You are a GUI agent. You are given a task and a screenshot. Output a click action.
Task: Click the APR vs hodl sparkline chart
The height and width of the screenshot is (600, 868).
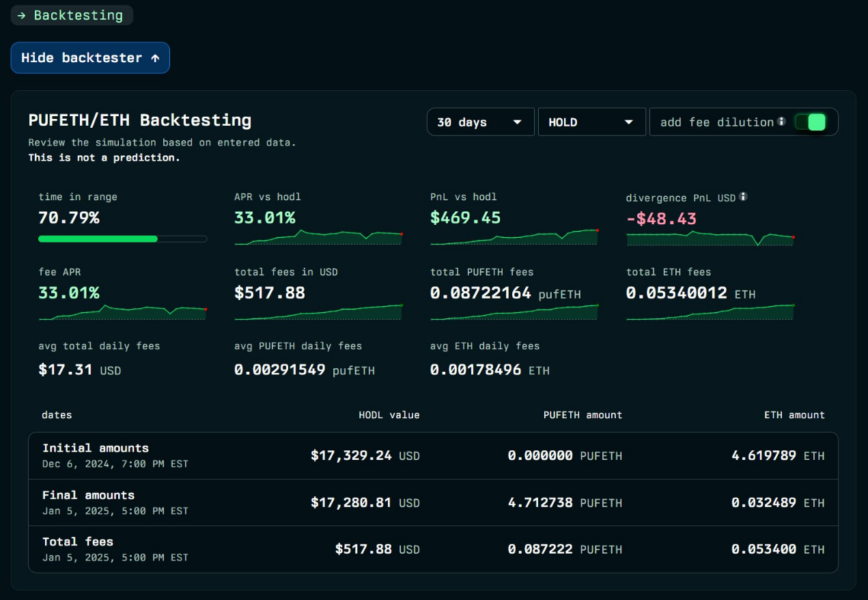click(x=318, y=237)
